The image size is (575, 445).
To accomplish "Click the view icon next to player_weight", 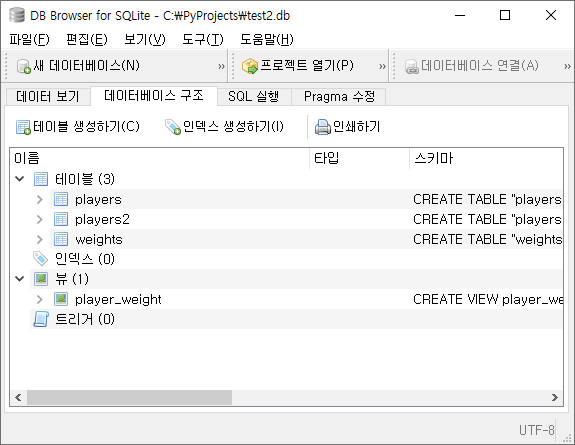I will (61, 299).
